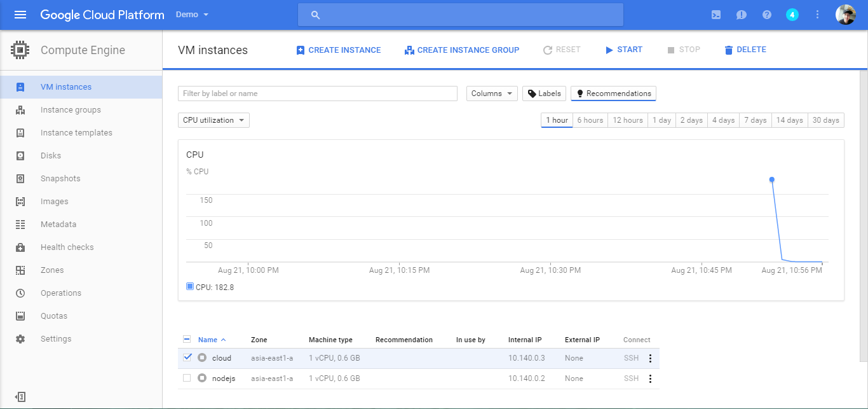Open the user profile avatar
The image size is (868, 409).
tap(846, 15)
